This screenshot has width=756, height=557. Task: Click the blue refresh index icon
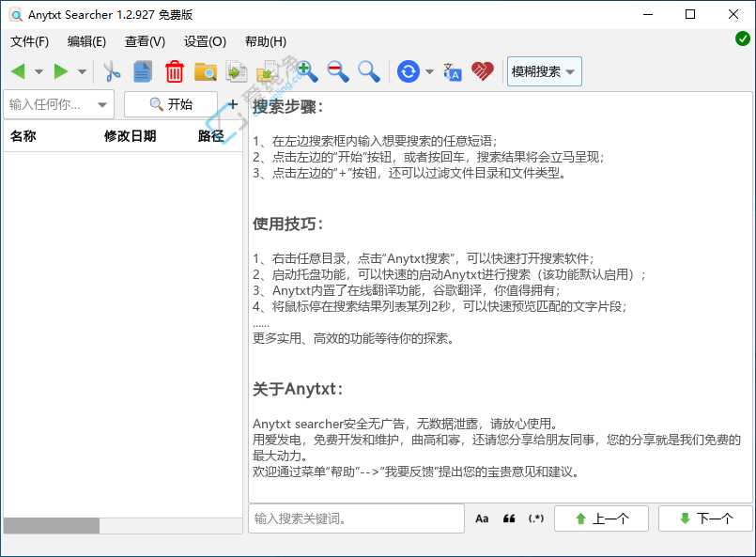tap(409, 71)
